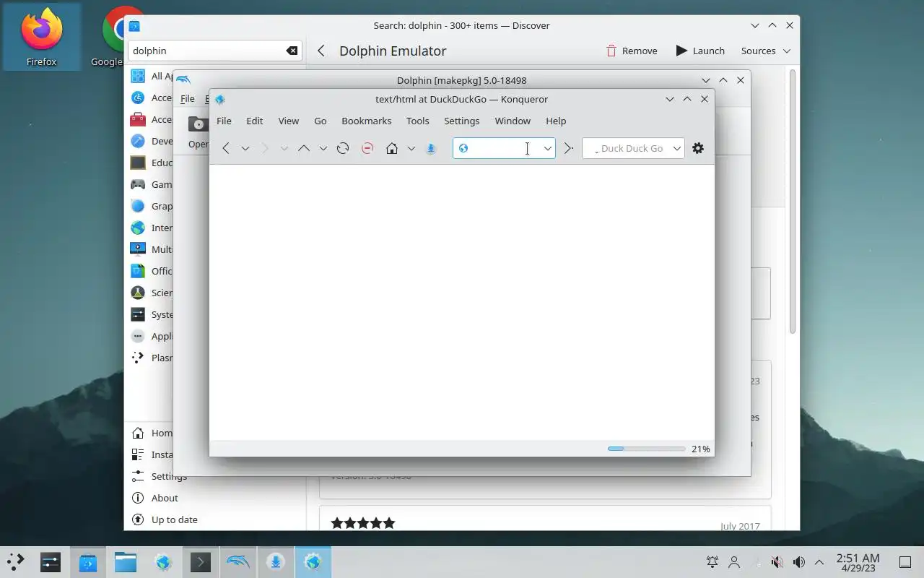Click Konqueror's up-directory arrow icon
Screen dimensions: 924x578
[304, 148]
